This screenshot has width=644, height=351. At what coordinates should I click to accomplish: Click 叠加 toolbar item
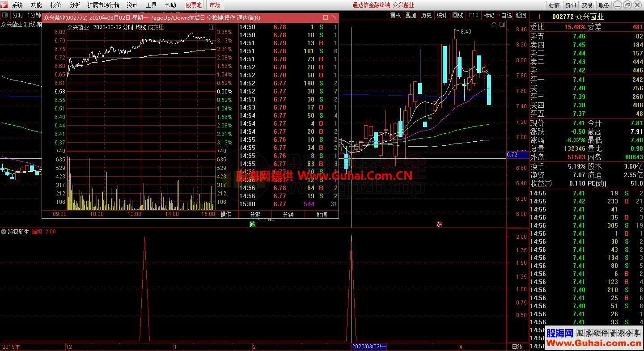[x=411, y=15]
